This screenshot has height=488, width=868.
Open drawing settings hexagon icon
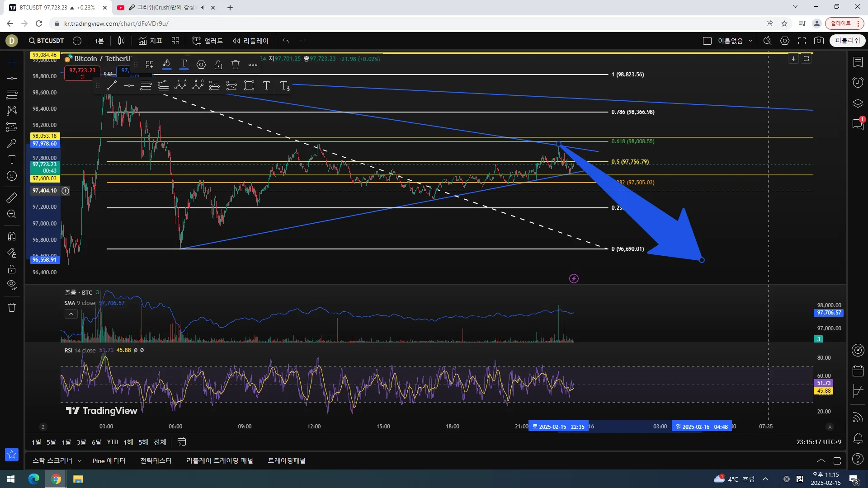pos(201,65)
